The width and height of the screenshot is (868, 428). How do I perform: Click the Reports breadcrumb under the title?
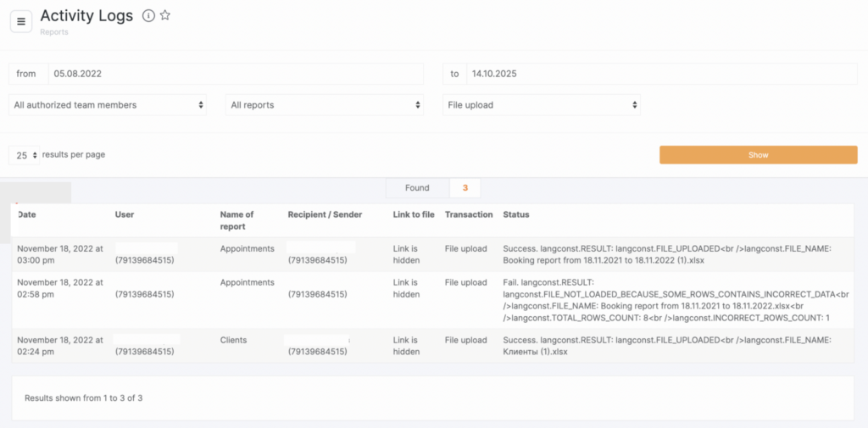[54, 32]
